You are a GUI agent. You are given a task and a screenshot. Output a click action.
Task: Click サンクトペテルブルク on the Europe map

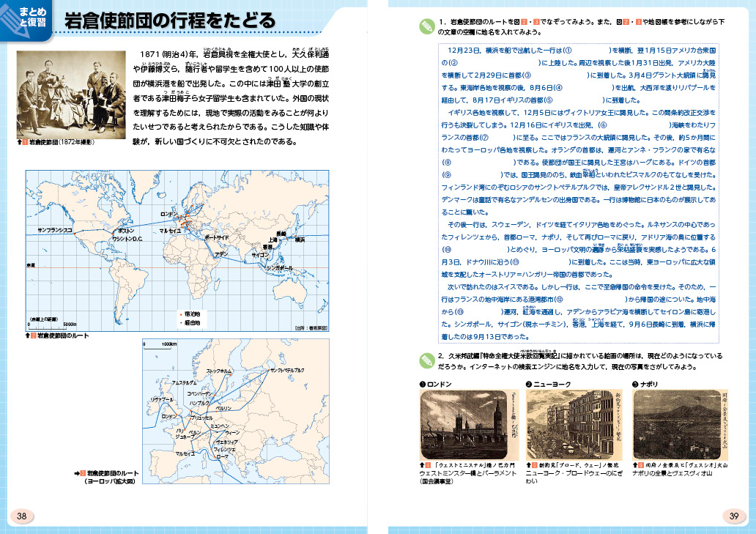click(287, 370)
